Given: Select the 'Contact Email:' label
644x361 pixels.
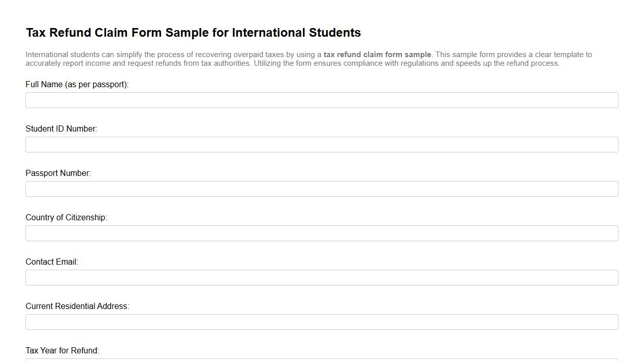Looking at the screenshot, I should coord(51,262).
